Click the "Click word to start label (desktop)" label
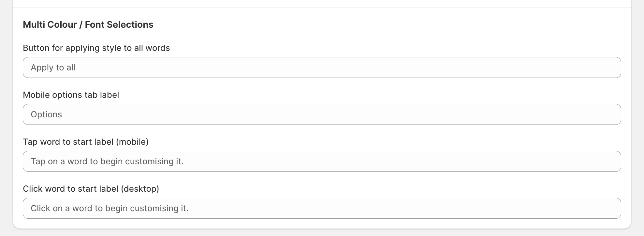644x236 pixels. click(x=91, y=189)
